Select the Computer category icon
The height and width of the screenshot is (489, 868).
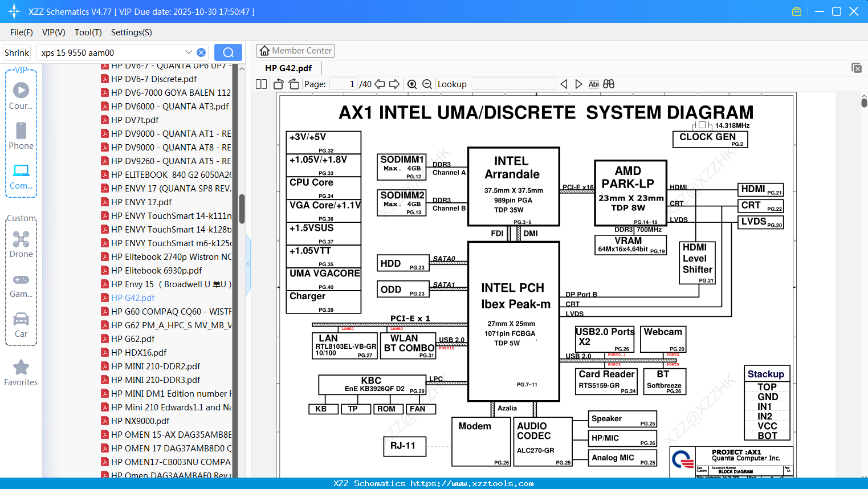(21, 176)
